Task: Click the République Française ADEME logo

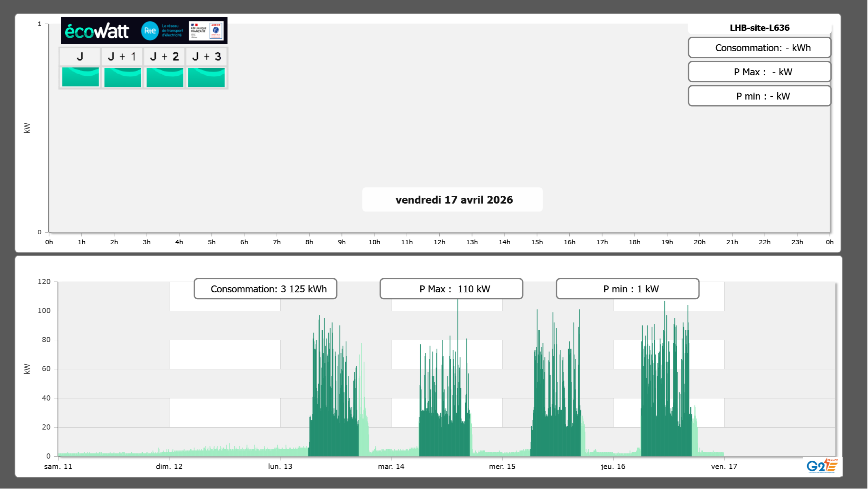Action: (206, 31)
